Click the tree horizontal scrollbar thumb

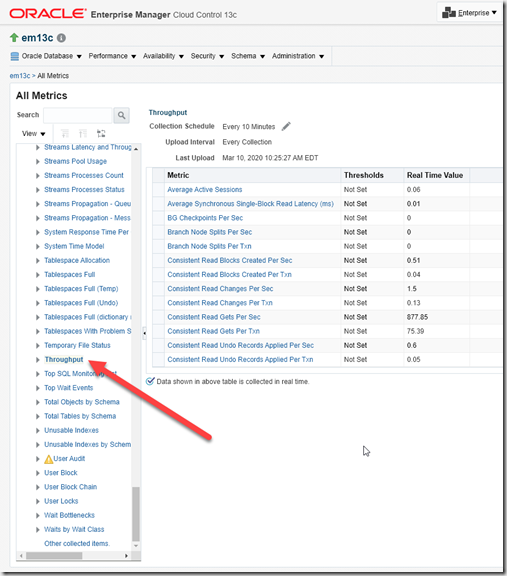[x=54, y=556]
